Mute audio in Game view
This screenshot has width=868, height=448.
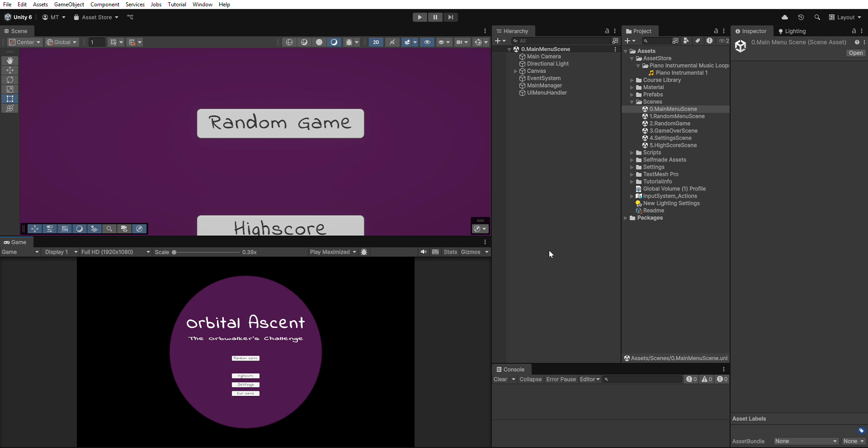pyautogui.click(x=423, y=252)
